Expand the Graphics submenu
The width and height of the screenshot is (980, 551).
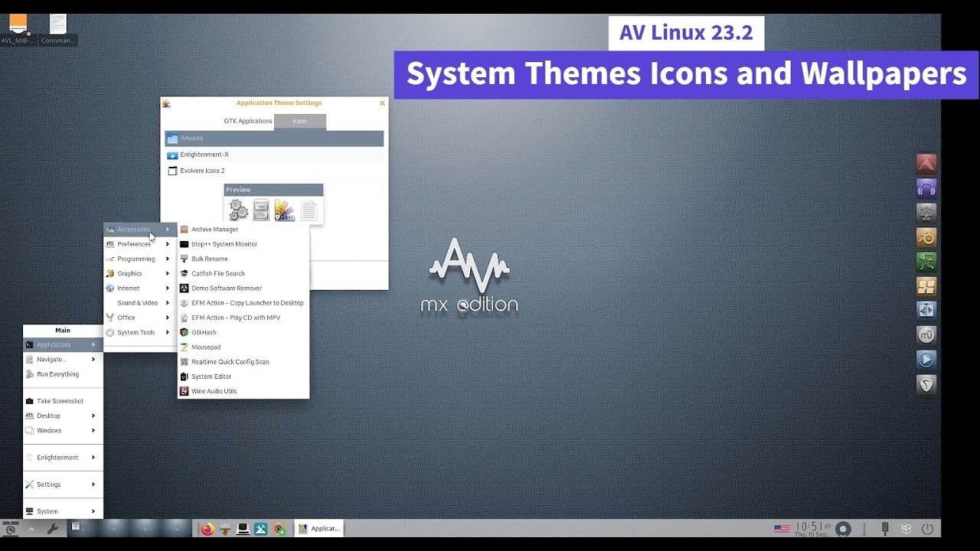coord(139,273)
